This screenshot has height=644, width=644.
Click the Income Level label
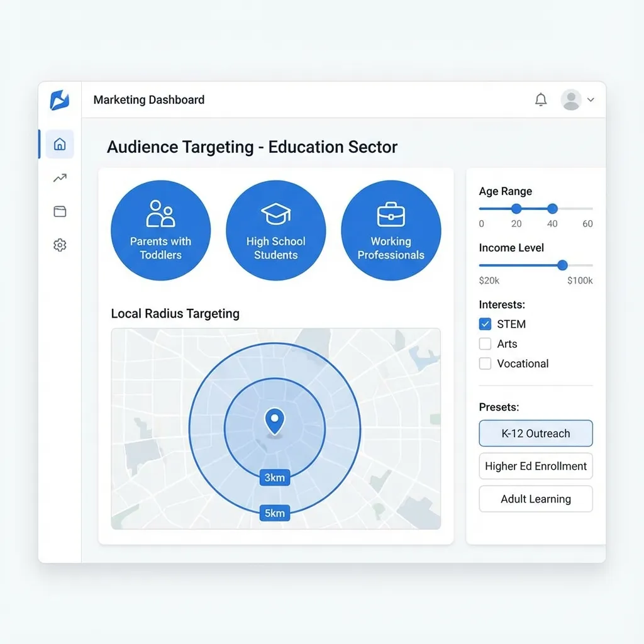511,248
